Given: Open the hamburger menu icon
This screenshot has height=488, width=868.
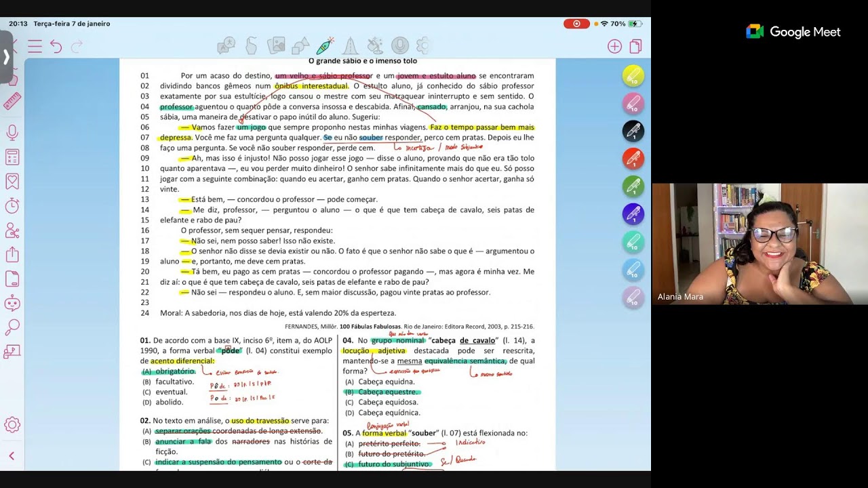Looking at the screenshot, I should click(35, 46).
